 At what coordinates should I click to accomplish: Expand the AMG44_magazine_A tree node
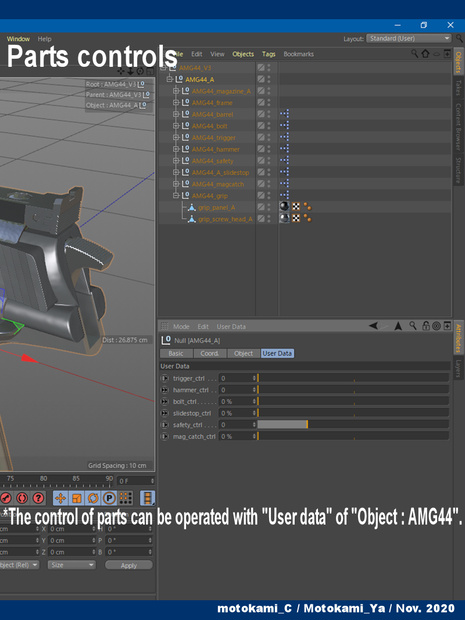tap(176, 91)
